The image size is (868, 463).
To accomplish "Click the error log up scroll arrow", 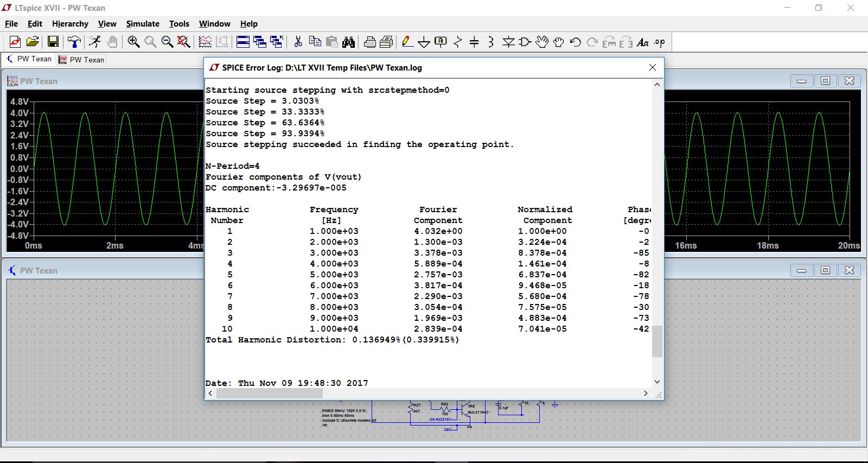I will [x=657, y=85].
